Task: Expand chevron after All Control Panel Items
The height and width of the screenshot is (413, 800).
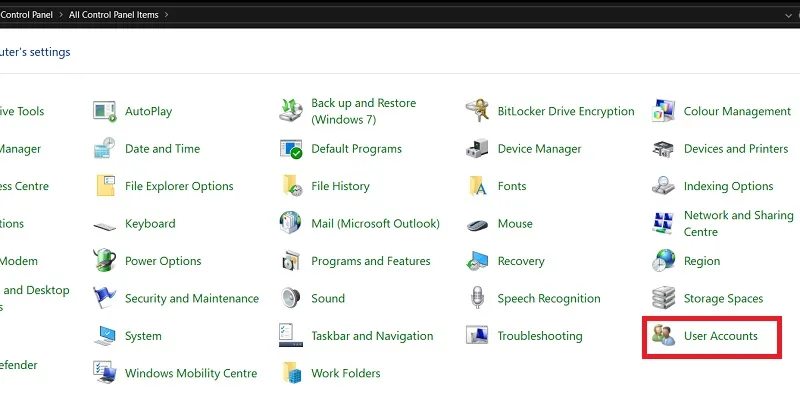Action: [x=166, y=15]
